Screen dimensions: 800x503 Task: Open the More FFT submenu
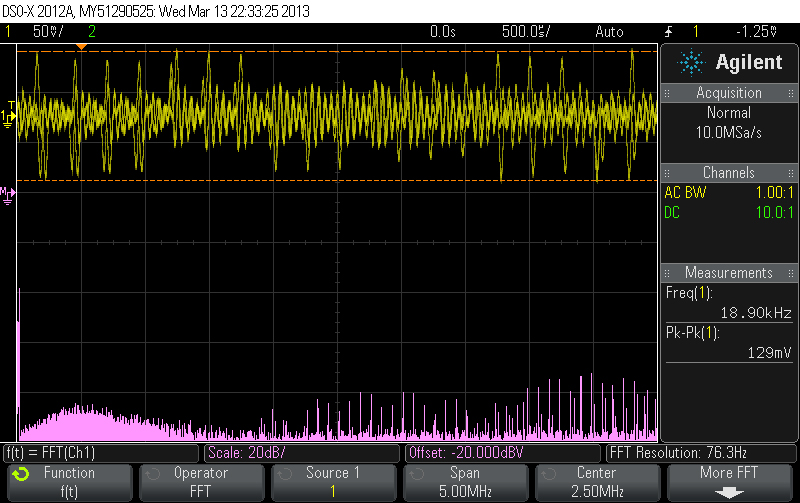click(x=730, y=482)
